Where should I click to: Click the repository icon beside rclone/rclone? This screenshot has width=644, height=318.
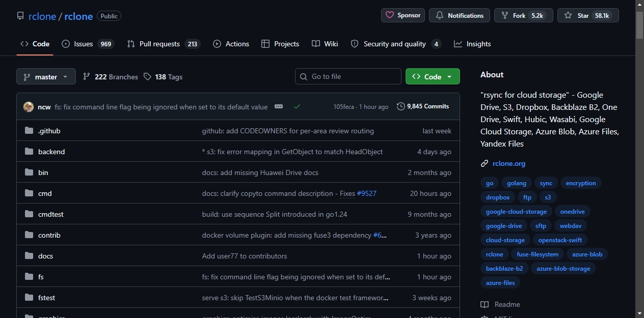(20, 16)
